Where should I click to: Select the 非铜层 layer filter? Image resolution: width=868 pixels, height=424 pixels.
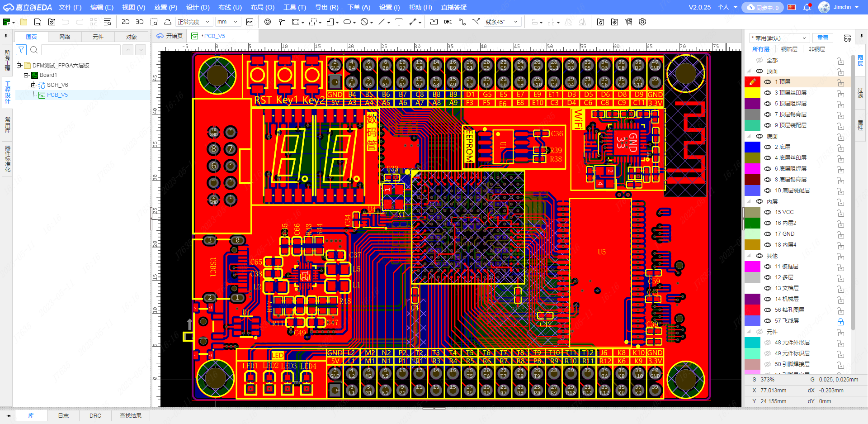tap(816, 49)
